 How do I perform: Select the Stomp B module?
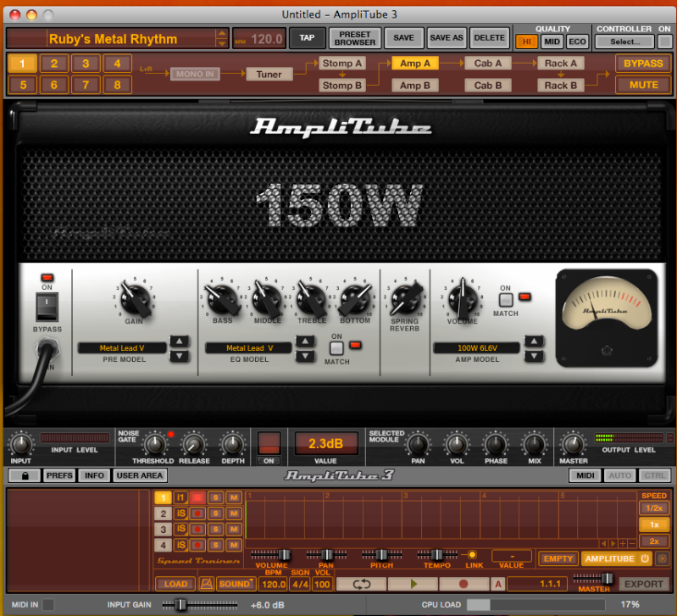coord(342,86)
